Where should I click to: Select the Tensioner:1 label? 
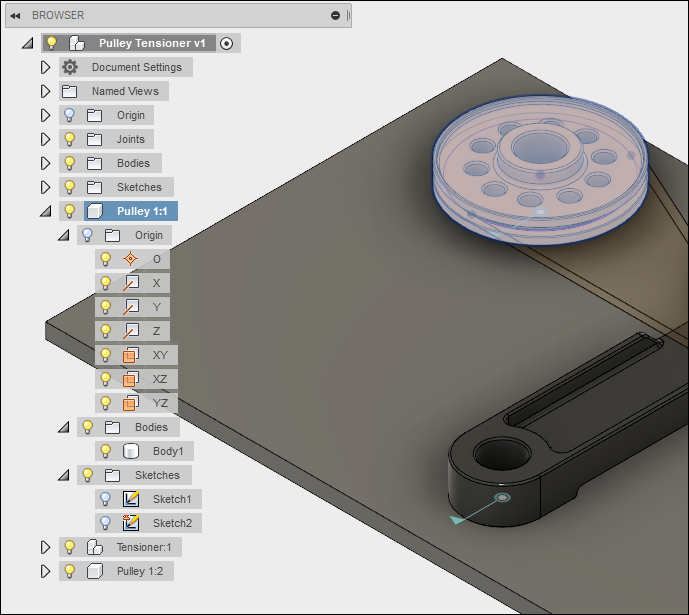(x=144, y=547)
